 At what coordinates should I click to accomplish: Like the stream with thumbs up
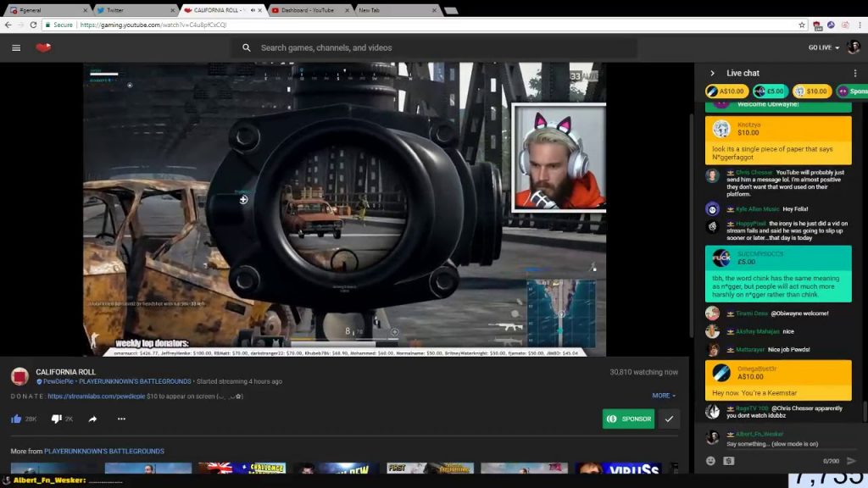pos(16,419)
